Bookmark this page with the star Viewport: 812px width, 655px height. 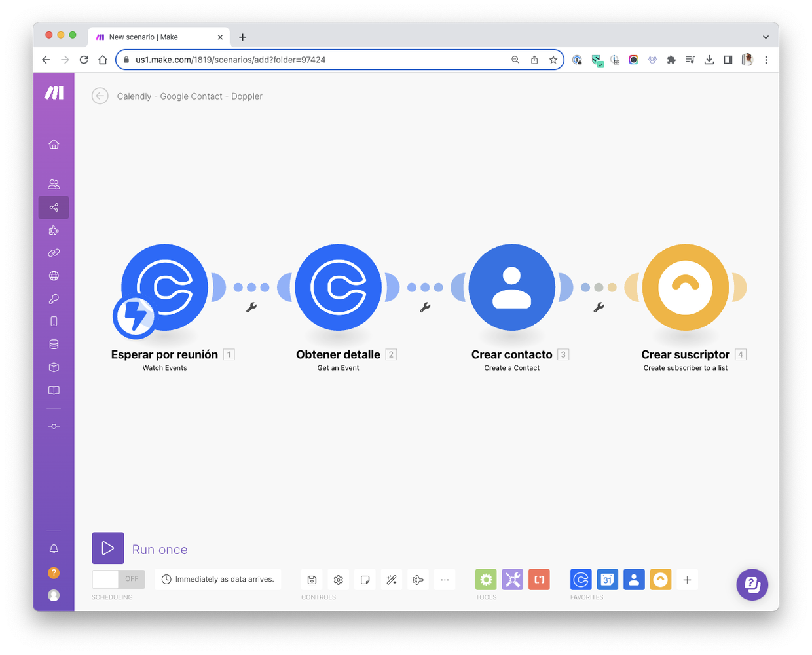tap(553, 60)
